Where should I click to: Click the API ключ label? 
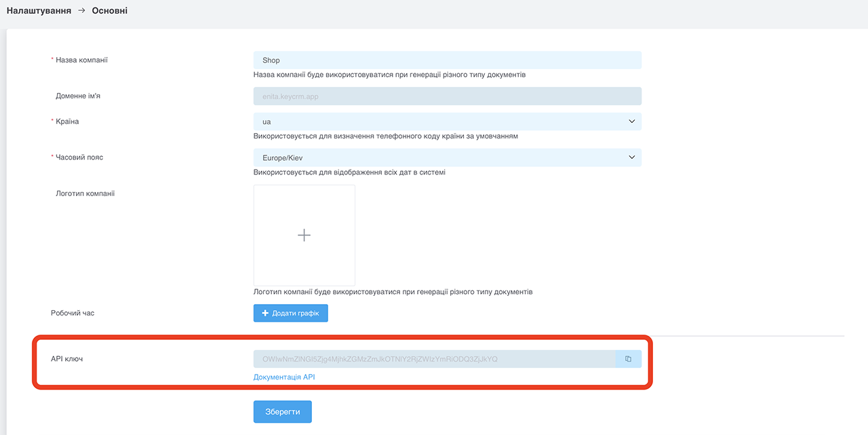[x=66, y=358]
